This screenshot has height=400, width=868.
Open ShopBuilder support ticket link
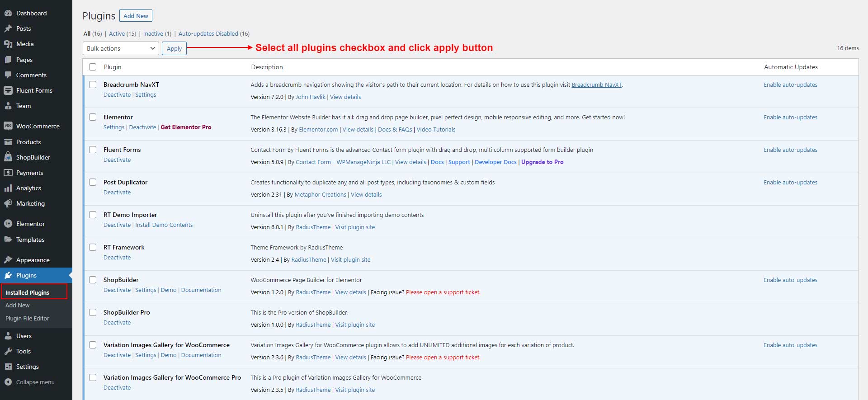tap(443, 292)
